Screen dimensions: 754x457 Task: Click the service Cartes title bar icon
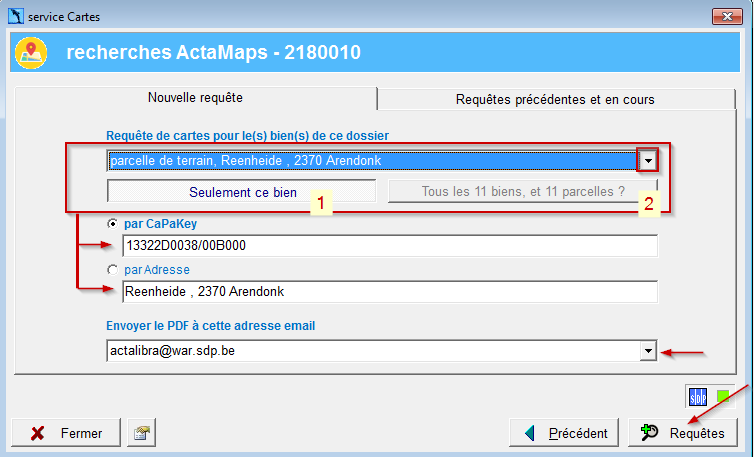pos(16,16)
